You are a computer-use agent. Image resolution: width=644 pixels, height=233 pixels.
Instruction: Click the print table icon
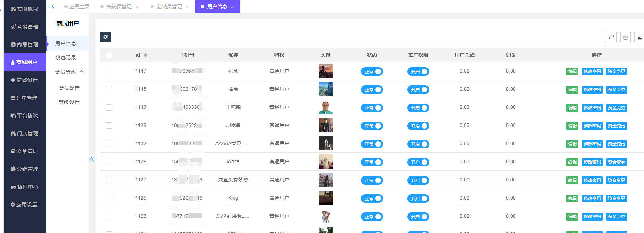click(625, 37)
